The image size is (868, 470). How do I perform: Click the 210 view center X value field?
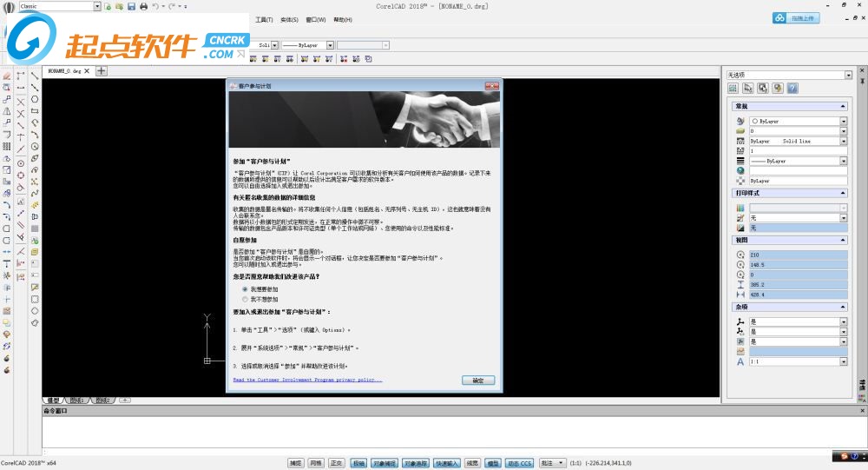click(x=799, y=255)
